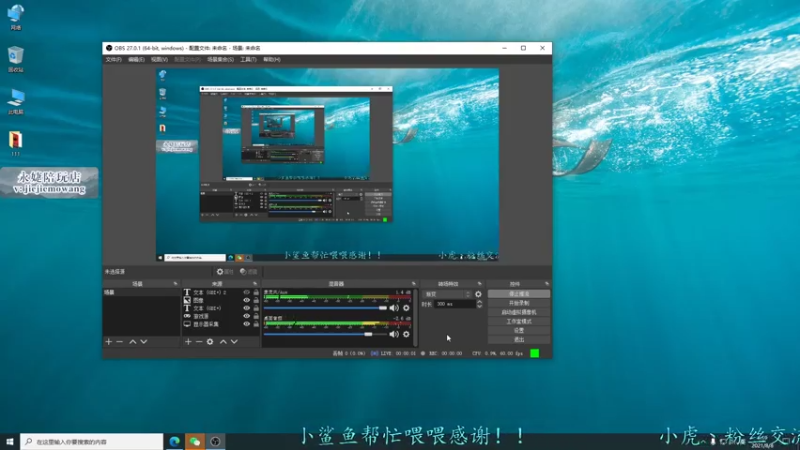Select the 此电脑 desktop icon
800x450 pixels.
(x=16, y=101)
